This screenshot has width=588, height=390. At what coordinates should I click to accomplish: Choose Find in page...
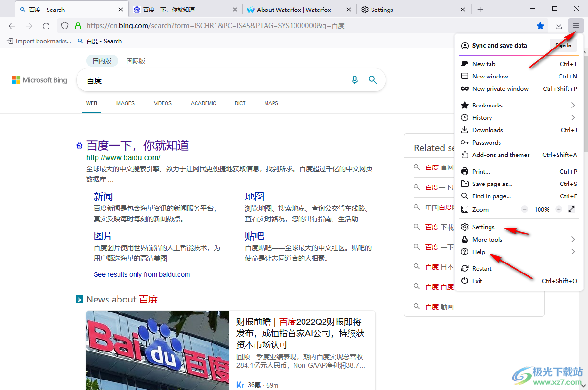coord(519,196)
